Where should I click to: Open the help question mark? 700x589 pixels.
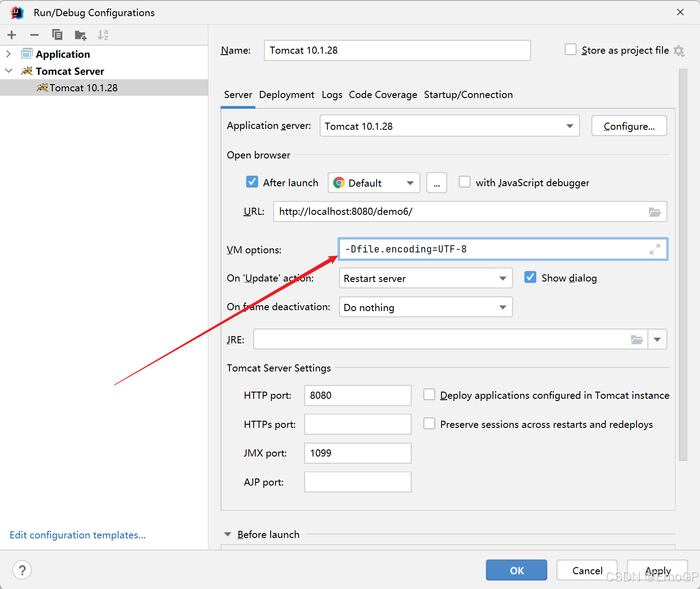click(22, 570)
